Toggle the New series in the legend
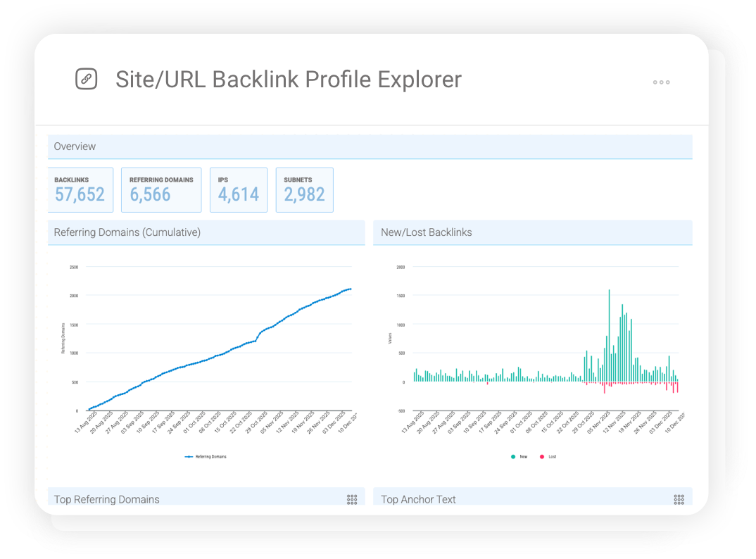Image resolution: width=756 pixels, height=559 pixels. pyautogui.click(x=519, y=456)
